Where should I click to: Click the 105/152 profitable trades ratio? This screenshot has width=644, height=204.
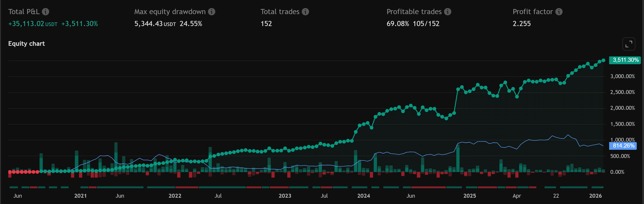[426, 24]
